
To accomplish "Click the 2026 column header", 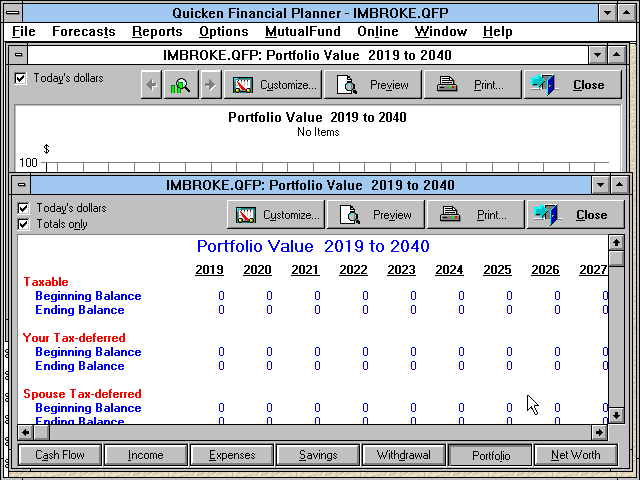I will [x=545, y=270].
